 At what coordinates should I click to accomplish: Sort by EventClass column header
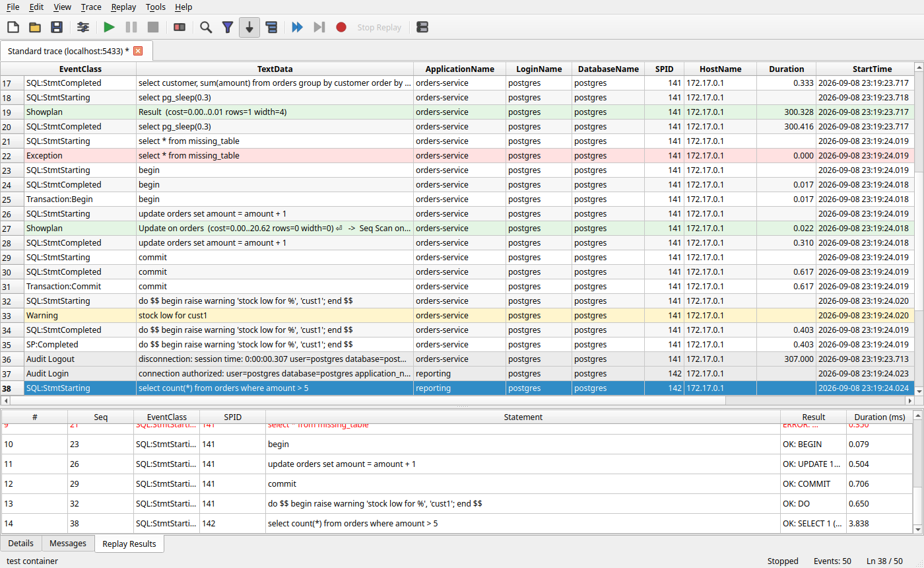pos(80,69)
